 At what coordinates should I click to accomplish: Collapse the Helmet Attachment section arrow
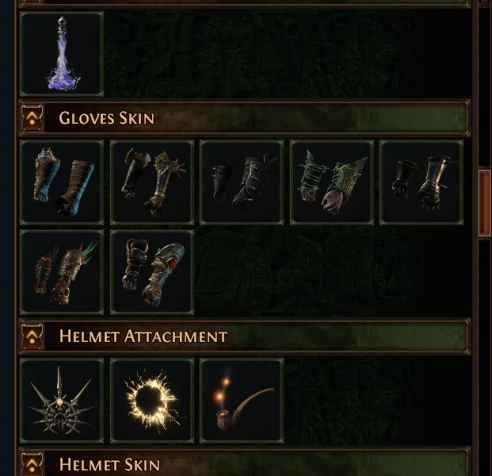32,336
